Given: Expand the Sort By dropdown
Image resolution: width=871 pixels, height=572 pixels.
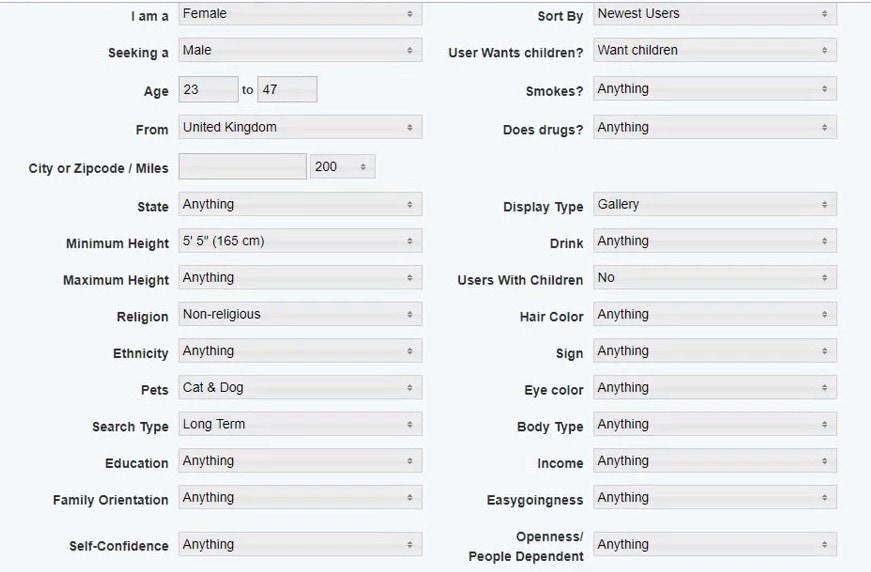Looking at the screenshot, I should [714, 14].
